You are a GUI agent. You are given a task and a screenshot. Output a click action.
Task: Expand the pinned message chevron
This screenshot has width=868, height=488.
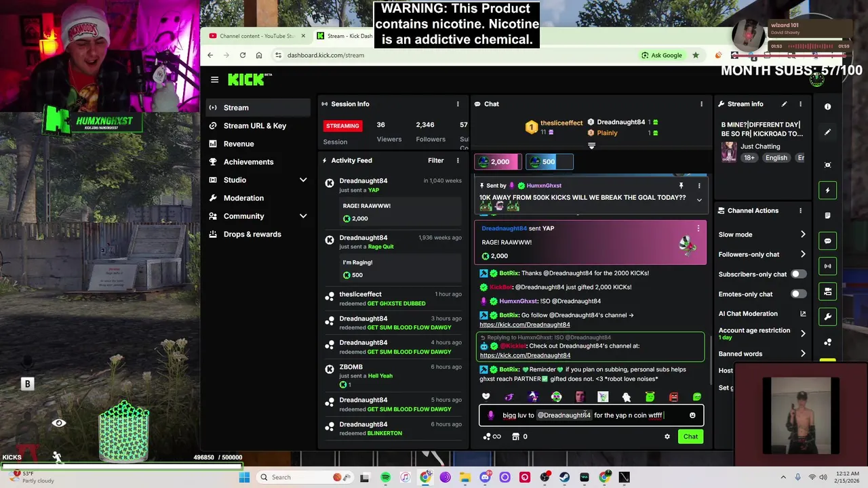point(699,199)
